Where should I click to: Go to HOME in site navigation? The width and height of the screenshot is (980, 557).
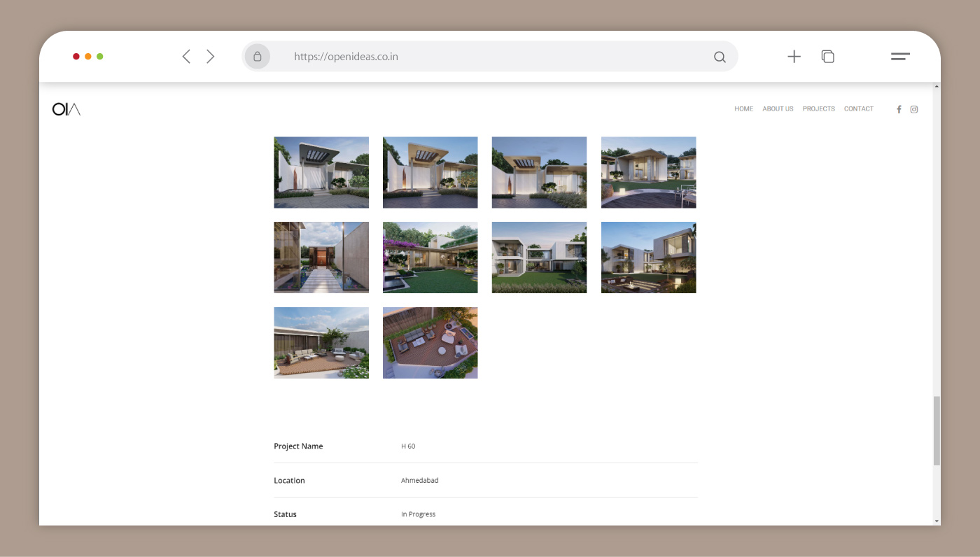(x=743, y=109)
